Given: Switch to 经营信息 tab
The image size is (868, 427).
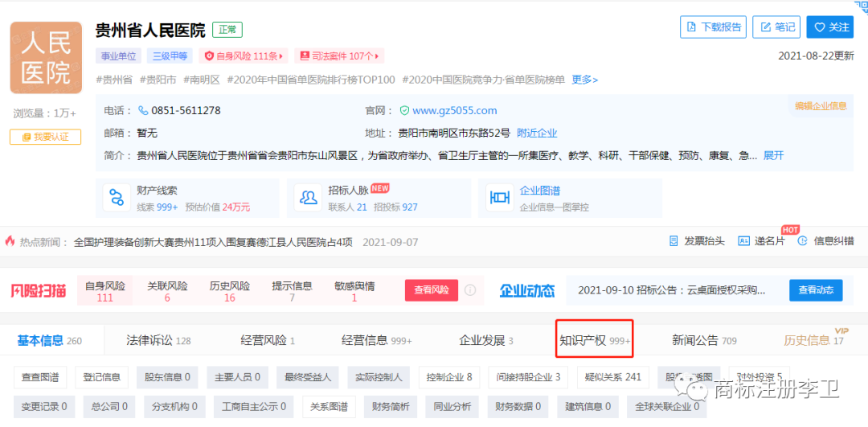Looking at the screenshot, I should 376,340.
